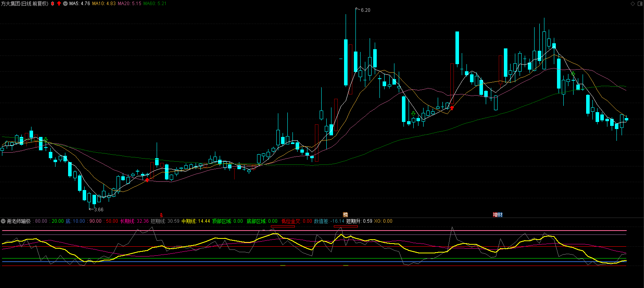Screen dimensions: 644x288
Task: Click the XG: 0.00 value
Action: [x=383, y=221]
